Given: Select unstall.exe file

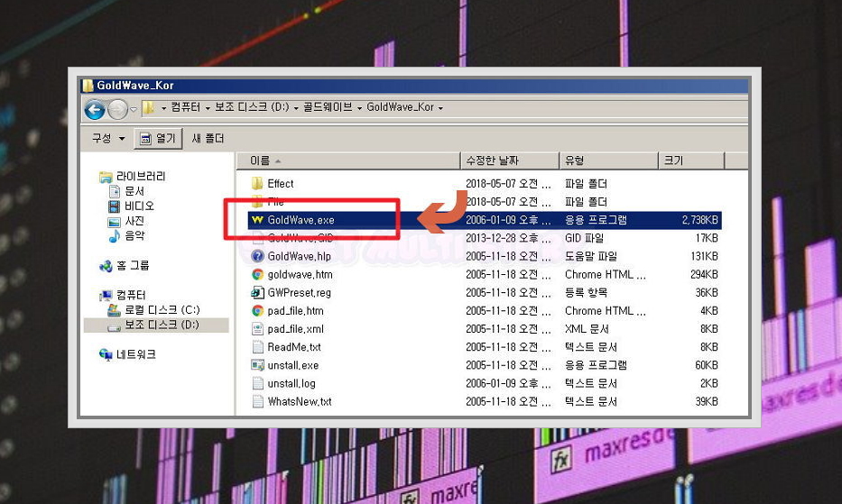Looking at the screenshot, I should pos(293,365).
